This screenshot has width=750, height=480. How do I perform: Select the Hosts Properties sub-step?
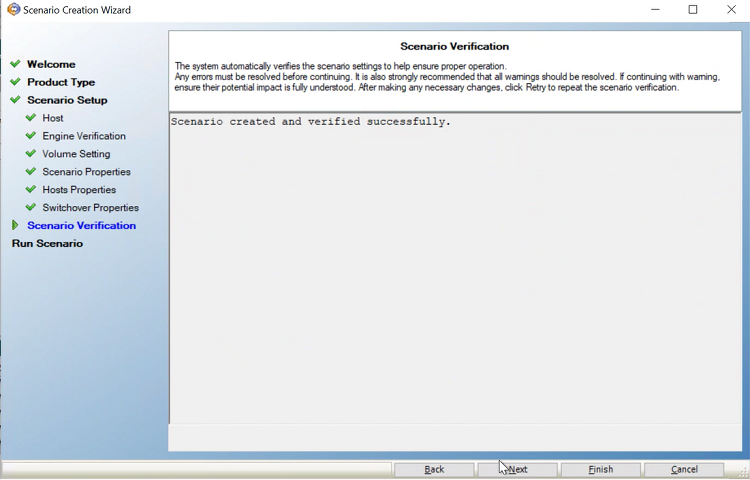pos(79,190)
